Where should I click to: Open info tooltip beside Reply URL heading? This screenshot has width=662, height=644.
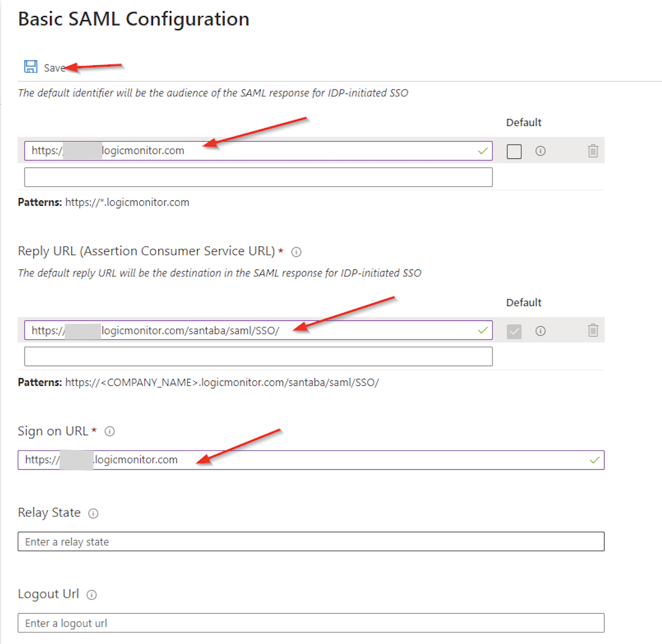(297, 252)
